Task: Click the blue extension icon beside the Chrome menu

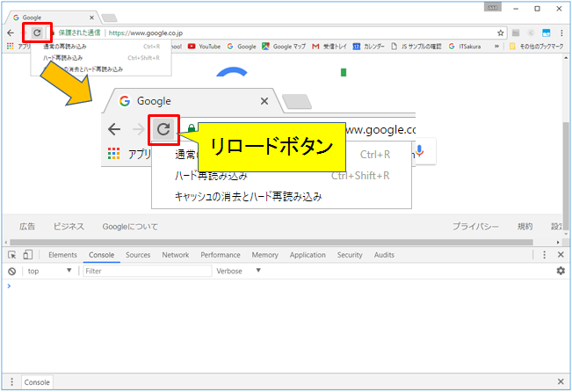Action: [x=547, y=33]
